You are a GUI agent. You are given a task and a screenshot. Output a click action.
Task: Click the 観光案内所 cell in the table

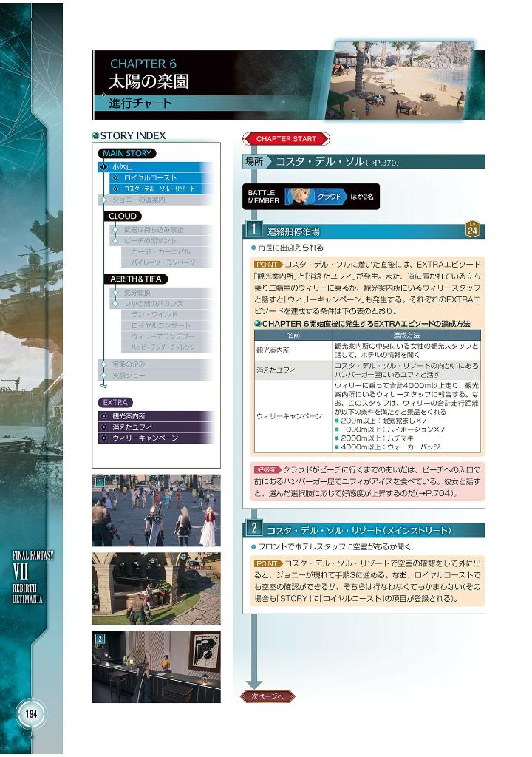[293, 350]
